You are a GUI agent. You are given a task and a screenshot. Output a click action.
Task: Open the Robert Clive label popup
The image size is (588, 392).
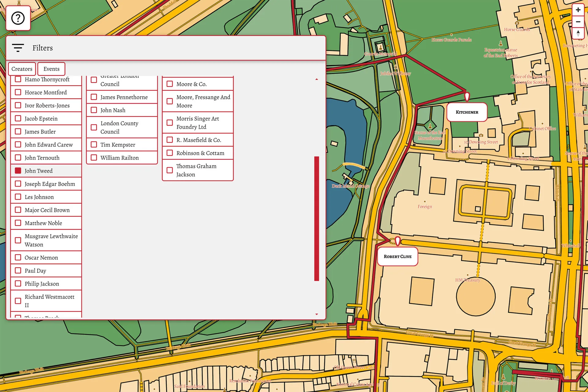398,256
